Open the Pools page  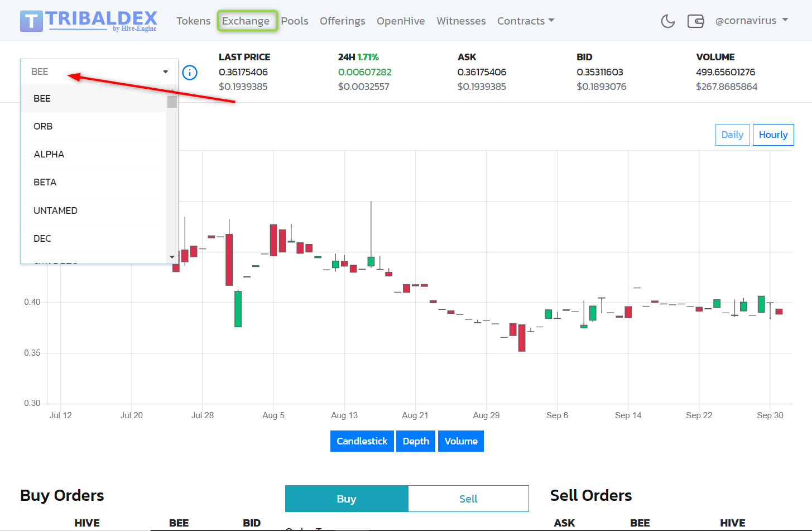(x=295, y=21)
